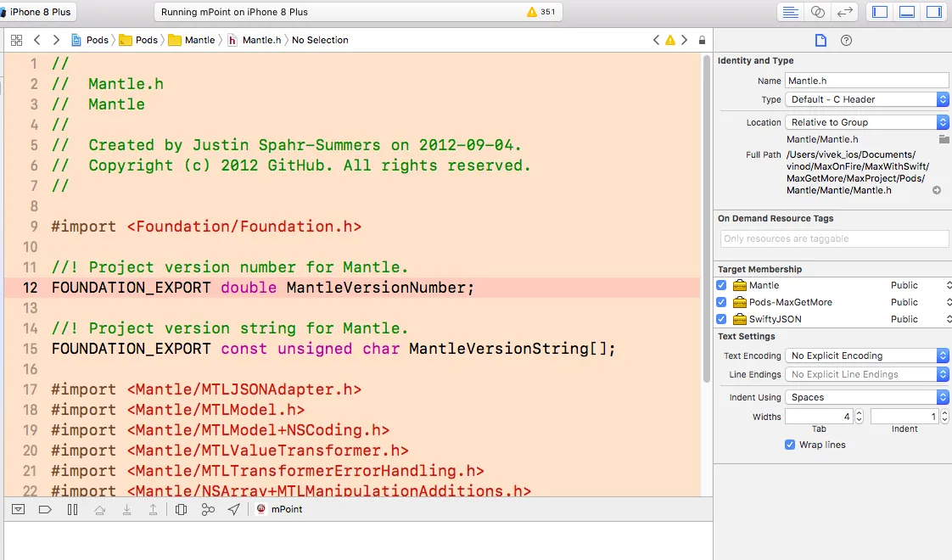
Task: Click Indent width stepper
Action: [x=944, y=417]
